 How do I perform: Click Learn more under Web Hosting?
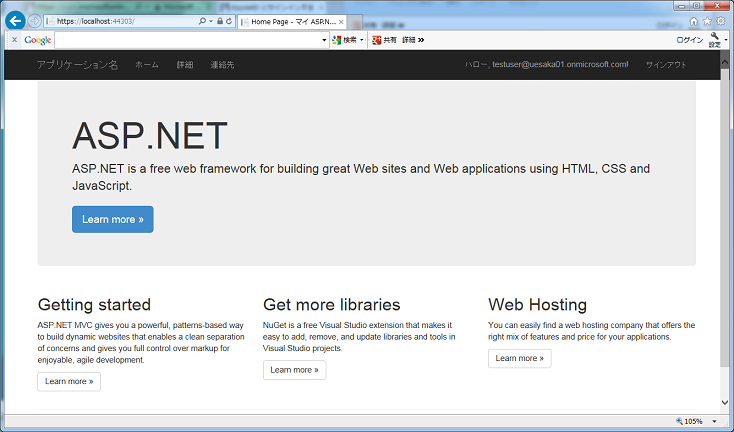click(520, 359)
